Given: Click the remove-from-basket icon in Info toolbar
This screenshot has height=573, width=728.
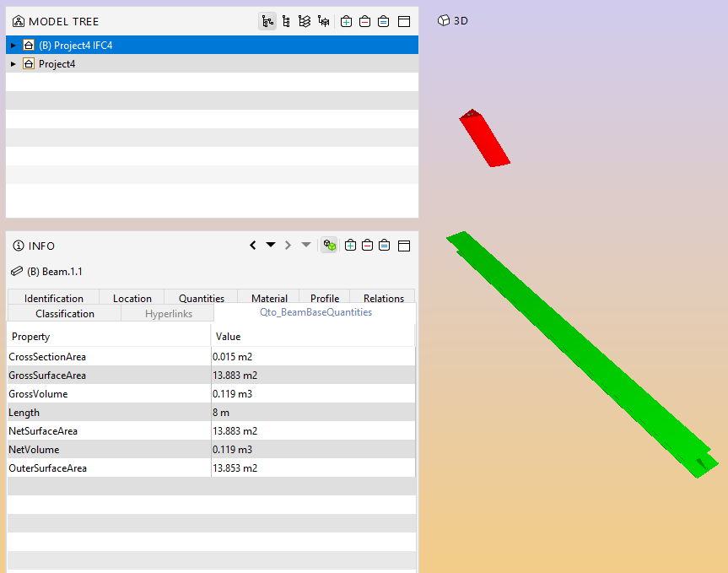Looking at the screenshot, I should [x=367, y=245].
